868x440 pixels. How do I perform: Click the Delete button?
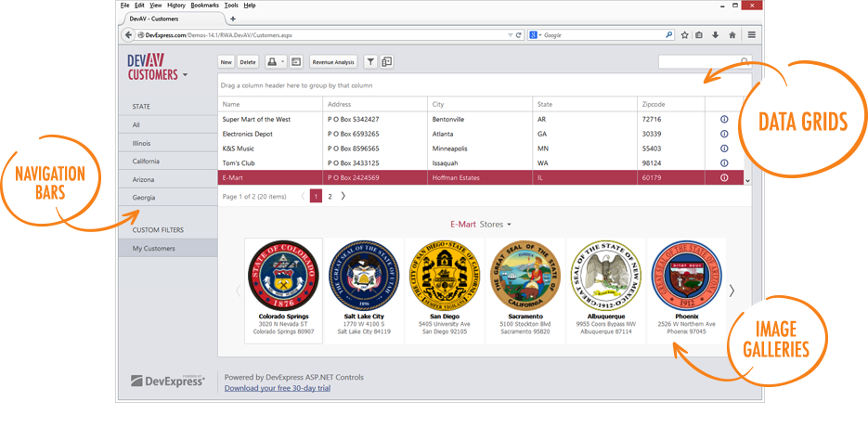(248, 62)
